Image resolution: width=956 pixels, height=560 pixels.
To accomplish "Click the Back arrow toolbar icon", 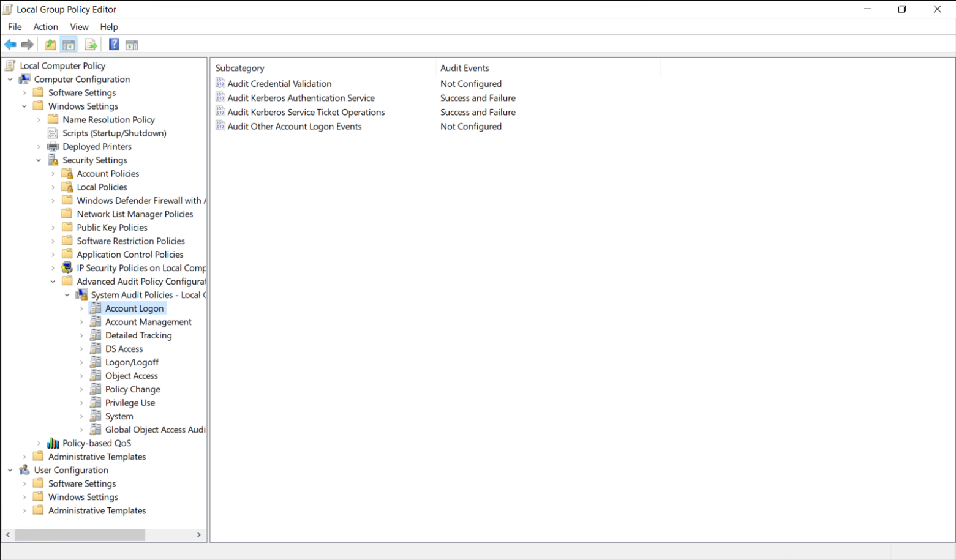I will point(10,45).
